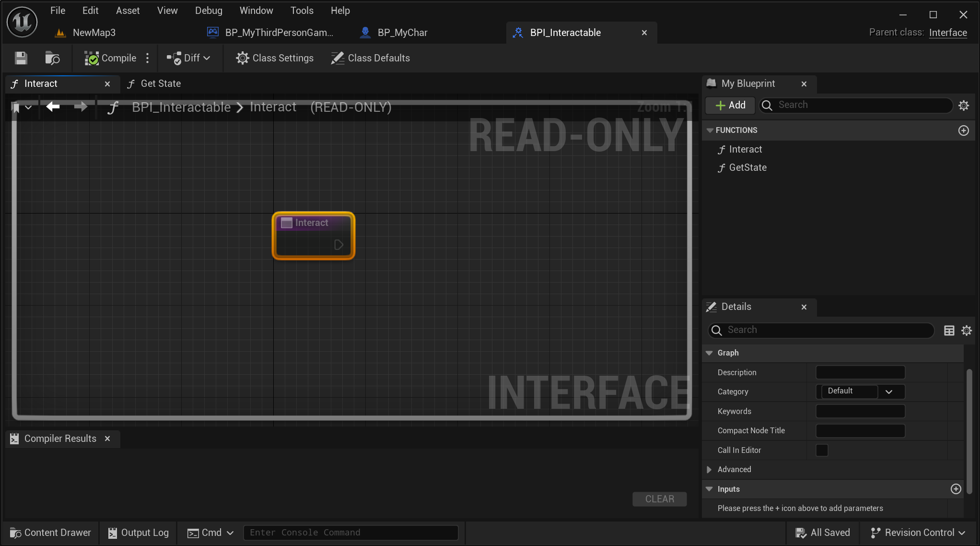This screenshot has width=980, height=546.
Task: Open Class Settings
Action: tap(275, 58)
